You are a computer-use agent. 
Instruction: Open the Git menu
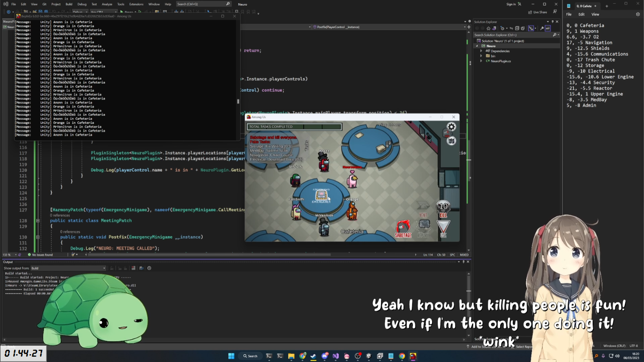coord(44,4)
